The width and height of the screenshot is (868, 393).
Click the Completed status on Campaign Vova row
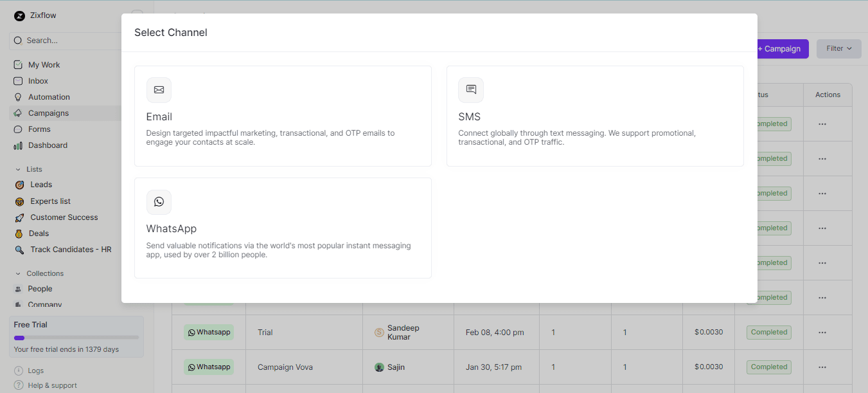(x=768, y=367)
